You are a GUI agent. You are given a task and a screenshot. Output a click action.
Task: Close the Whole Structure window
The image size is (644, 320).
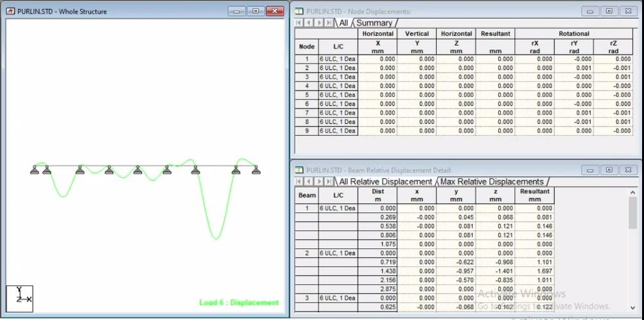point(275,11)
